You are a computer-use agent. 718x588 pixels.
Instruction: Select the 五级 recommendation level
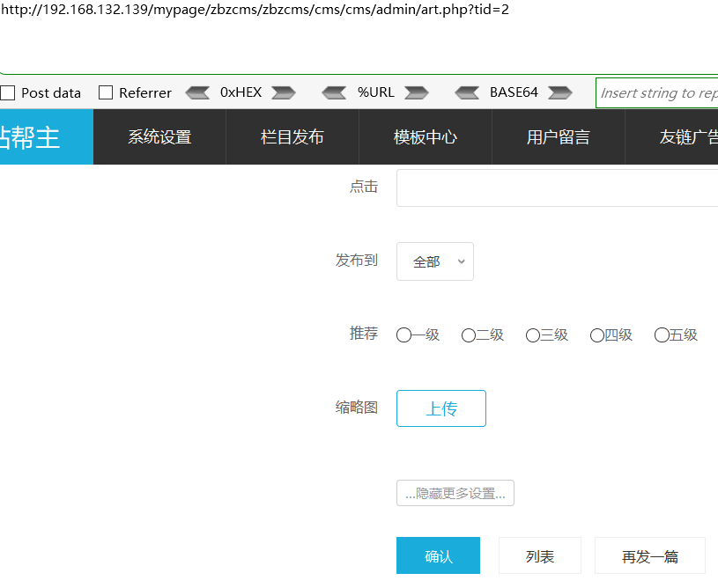(x=661, y=334)
